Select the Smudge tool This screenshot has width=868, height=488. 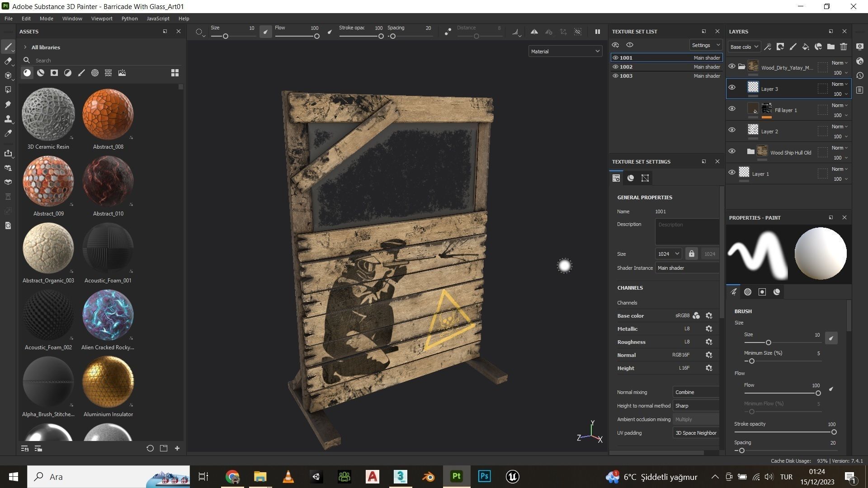click(x=8, y=104)
